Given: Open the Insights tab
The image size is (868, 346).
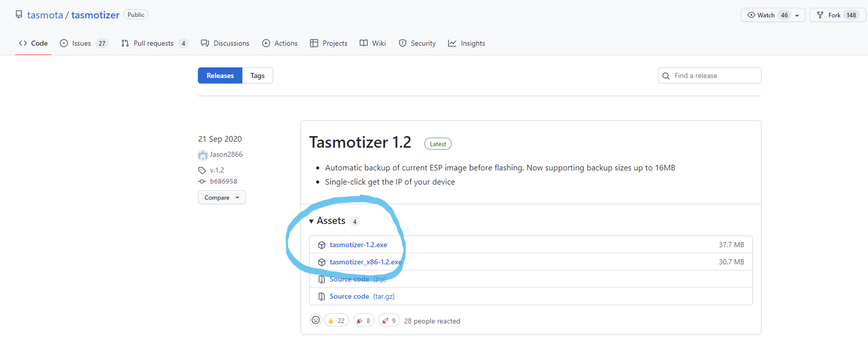Looking at the screenshot, I should [x=467, y=43].
